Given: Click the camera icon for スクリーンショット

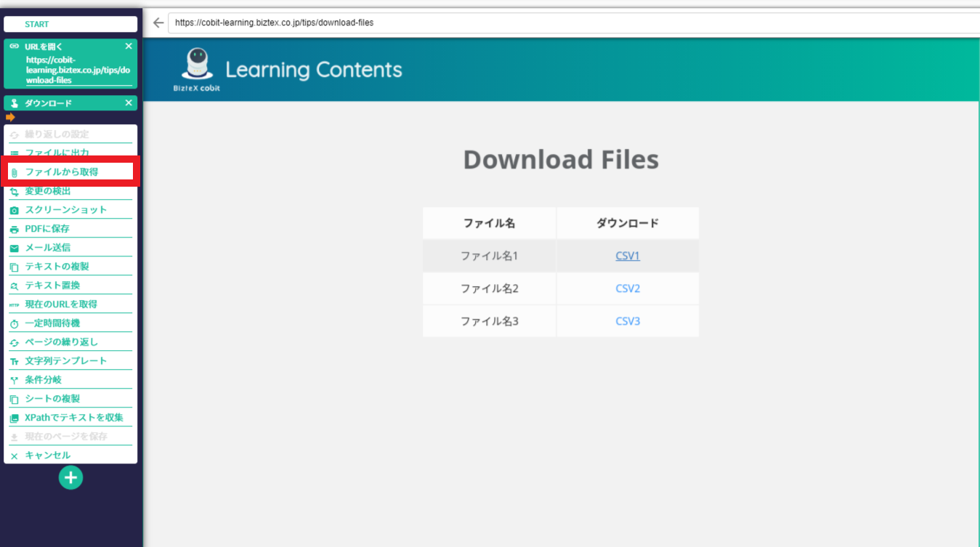Looking at the screenshot, I should (x=15, y=211).
